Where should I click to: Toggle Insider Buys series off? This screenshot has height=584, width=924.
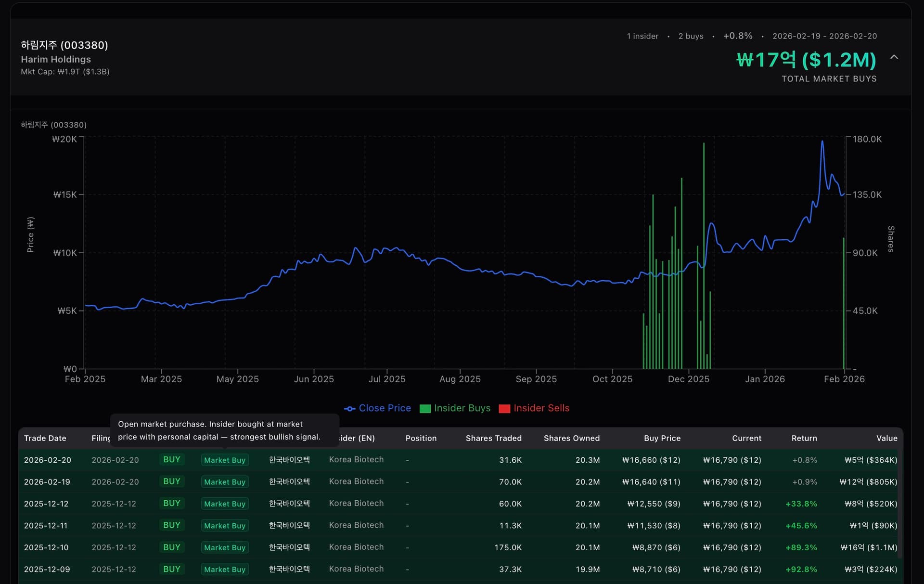pyautogui.click(x=462, y=408)
